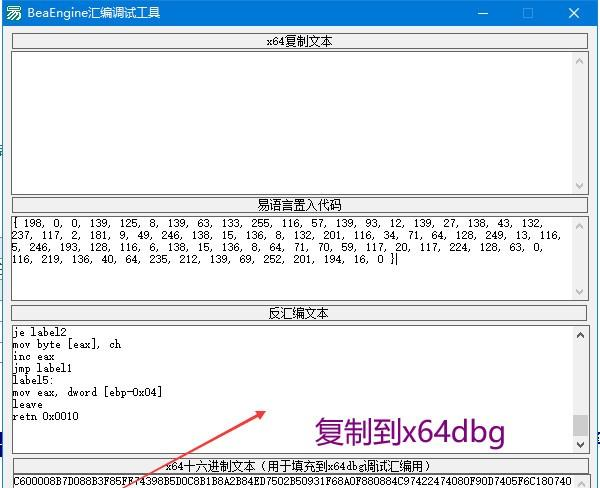Click scroll down arrow of byte array box

[580, 292]
